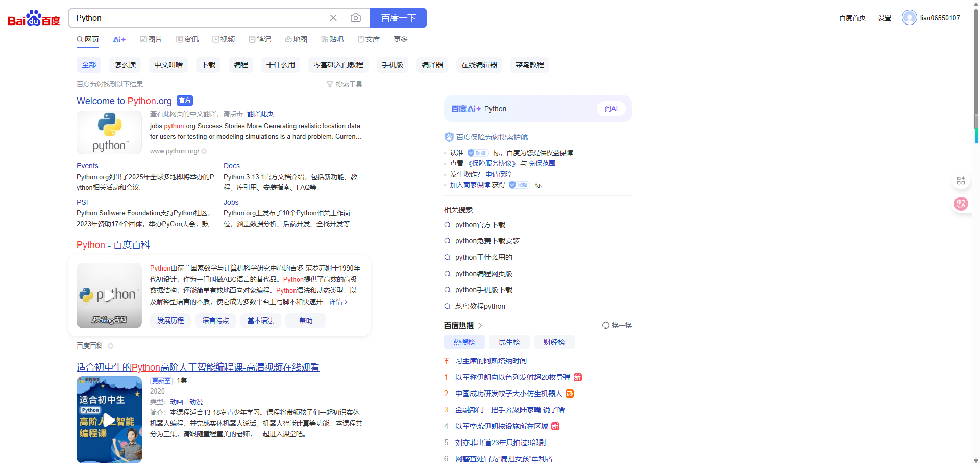This screenshot has width=980, height=465.
Task: Click inside the Python search input field
Action: point(199,18)
